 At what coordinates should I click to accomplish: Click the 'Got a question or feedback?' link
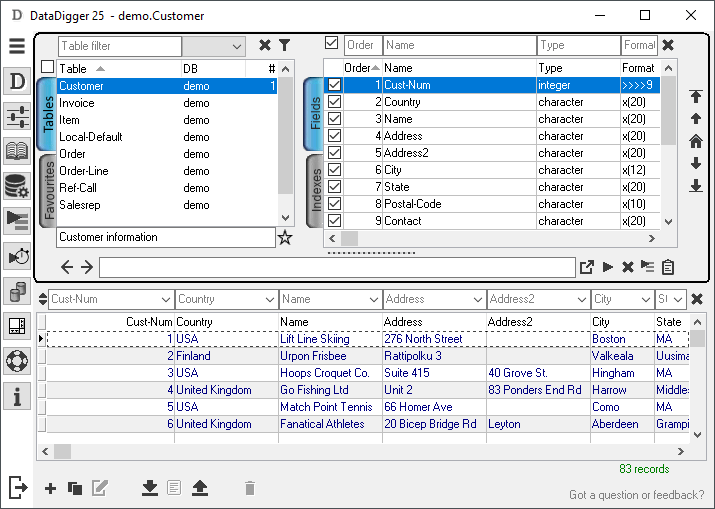tap(636, 495)
